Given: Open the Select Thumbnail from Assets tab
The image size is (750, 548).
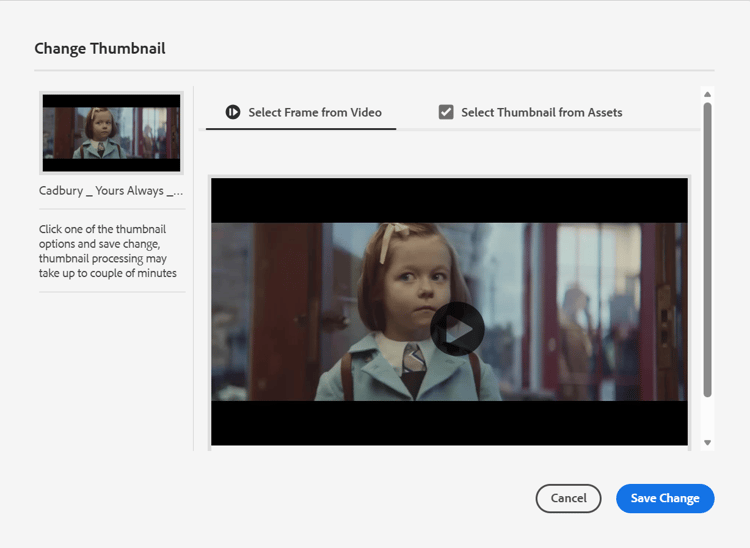Looking at the screenshot, I should 530,112.
